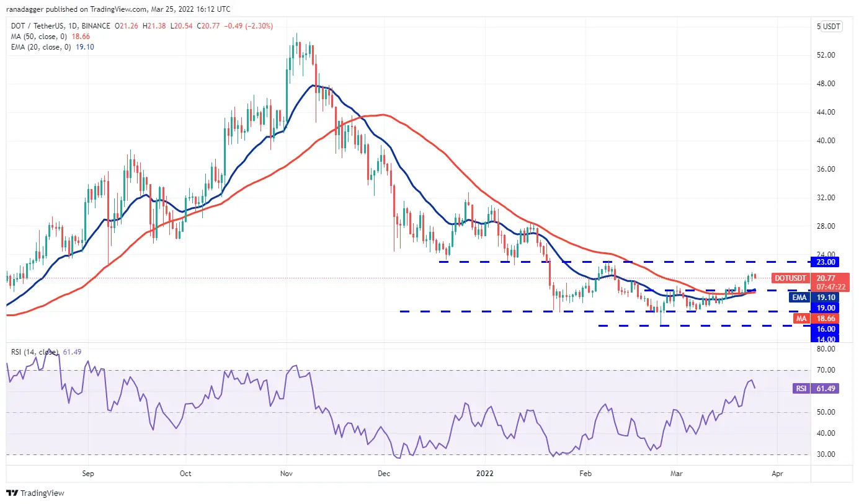Click the MA (50, close, 0) legend label
Screen dimensions: 859x504
coord(40,37)
